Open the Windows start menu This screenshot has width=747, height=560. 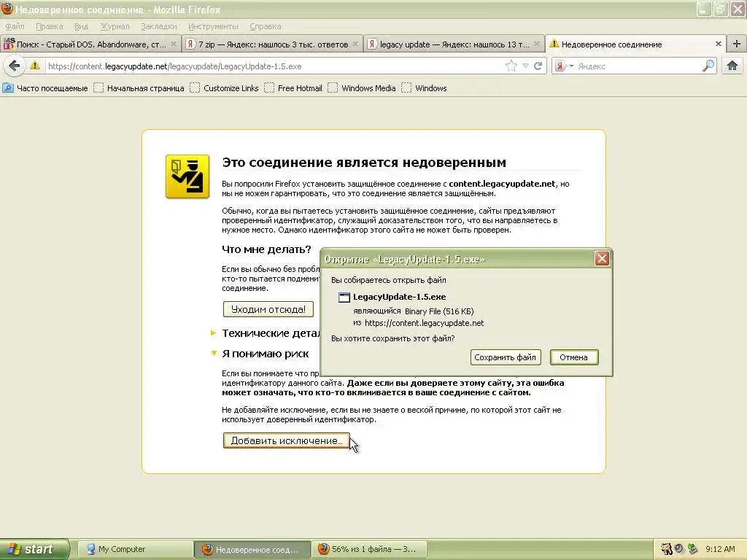[34, 549]
